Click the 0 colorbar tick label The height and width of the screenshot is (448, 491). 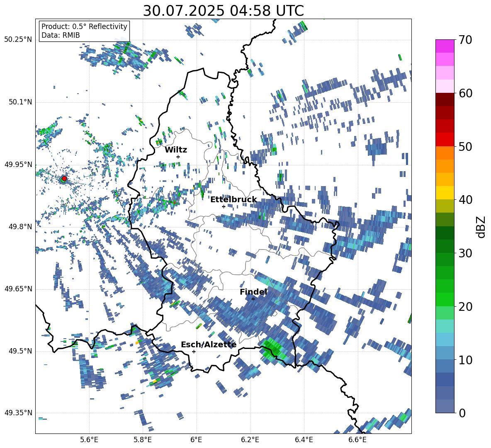point(462,413)
